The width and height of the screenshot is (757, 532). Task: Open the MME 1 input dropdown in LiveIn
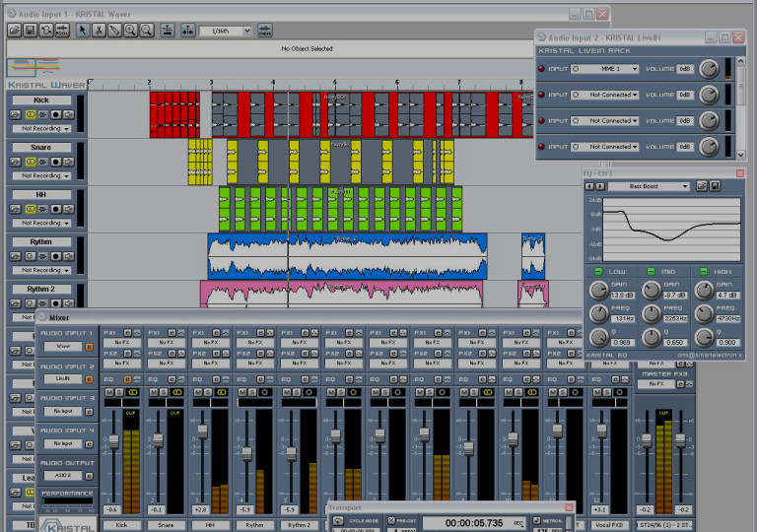(604, 69)
